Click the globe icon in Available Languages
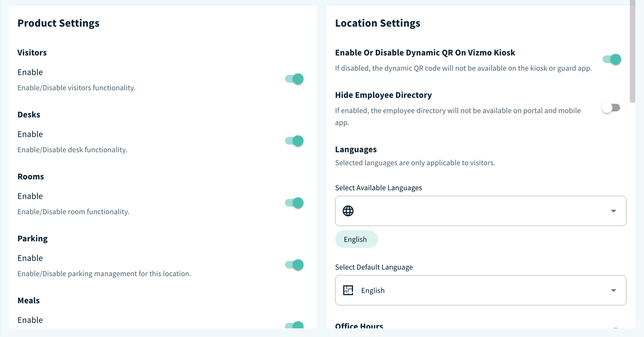644x337 pixels. (348, 211)
